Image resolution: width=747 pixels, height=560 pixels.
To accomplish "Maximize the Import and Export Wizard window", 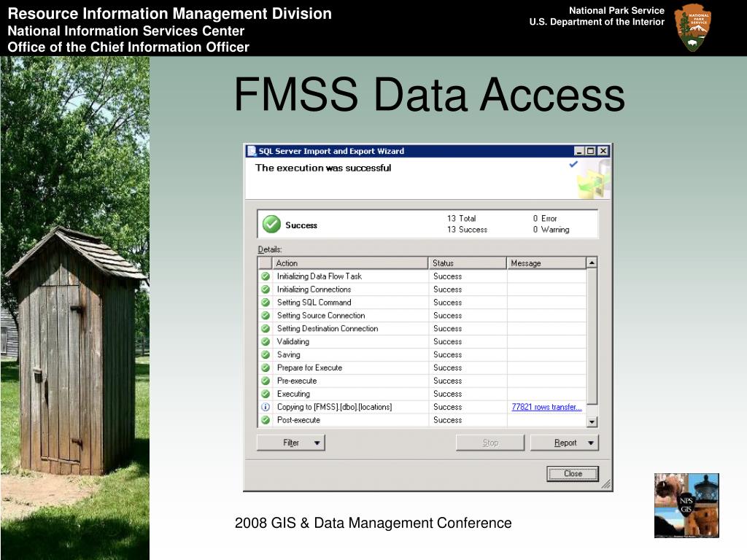I will [x=591, y=151].
